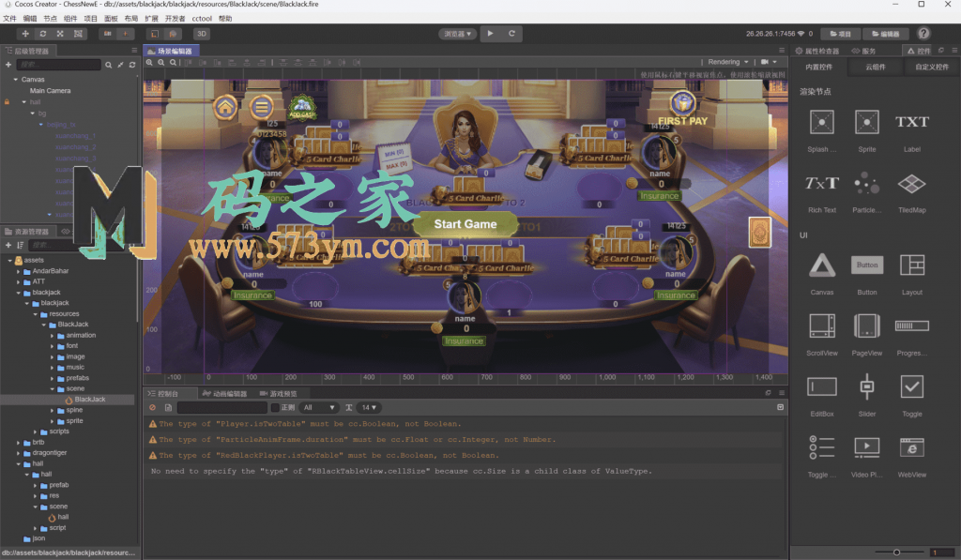
Task: Toggle console collapse icon at right
Action: (780, 407)
